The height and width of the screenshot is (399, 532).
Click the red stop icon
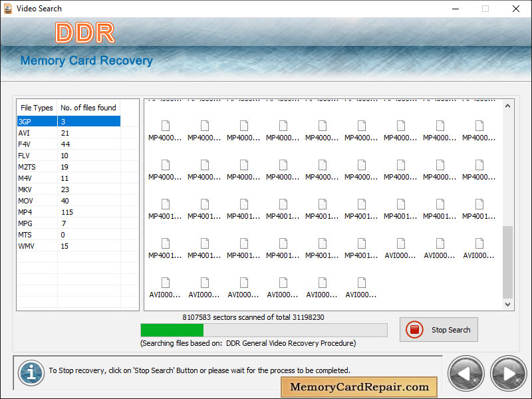point(414,329)
